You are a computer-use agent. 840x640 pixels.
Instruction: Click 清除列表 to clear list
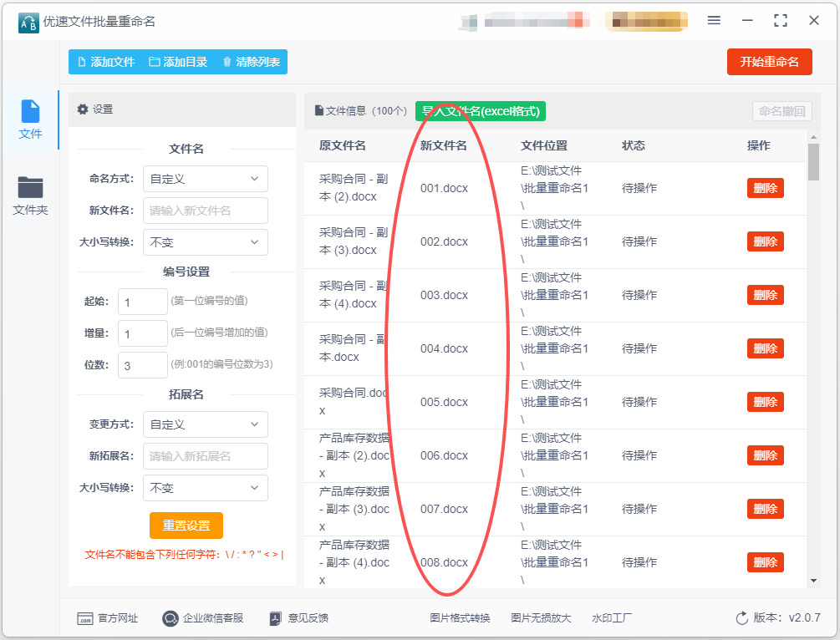(x=252, y=62)
